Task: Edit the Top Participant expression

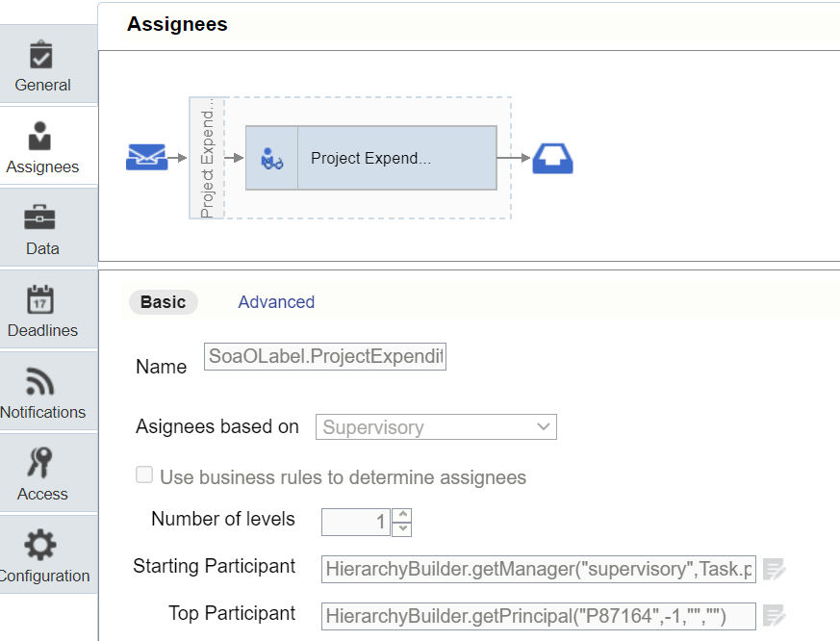Action: pyautogui.click(x=775, y=616)
